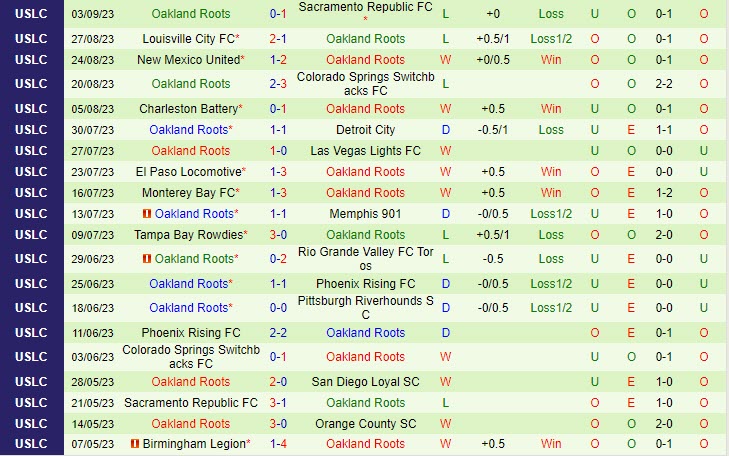Open Rio Grande Valley FC Toros link

coord(366,258)
